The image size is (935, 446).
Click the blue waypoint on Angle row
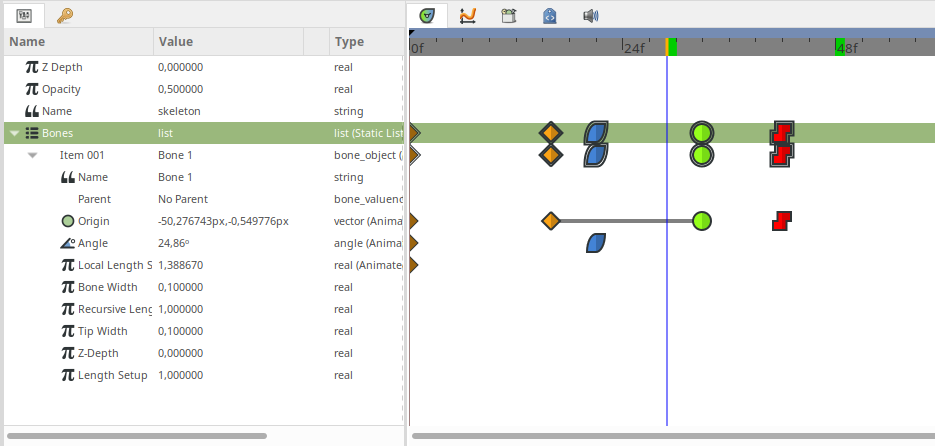596,243
